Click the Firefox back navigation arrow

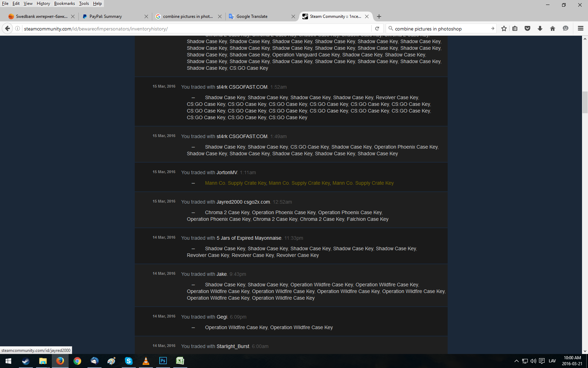8,28
